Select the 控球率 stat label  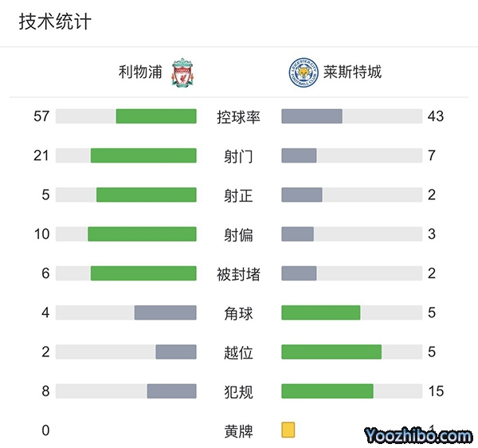(x=238, y=117)
